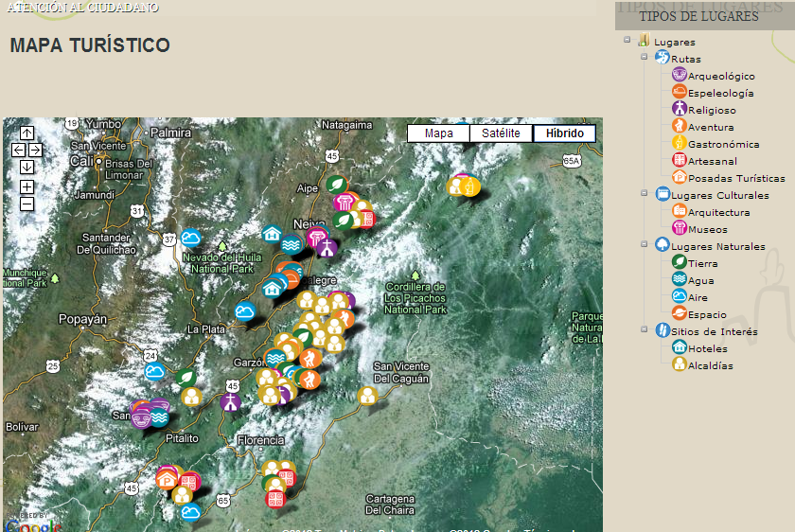Select the Híbrido map view
Screen dimensions: 795x532
(564, 133)
